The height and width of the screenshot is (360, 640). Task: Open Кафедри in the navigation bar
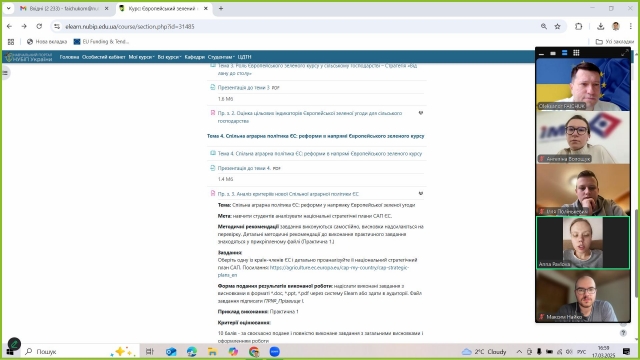pos(195,57)
